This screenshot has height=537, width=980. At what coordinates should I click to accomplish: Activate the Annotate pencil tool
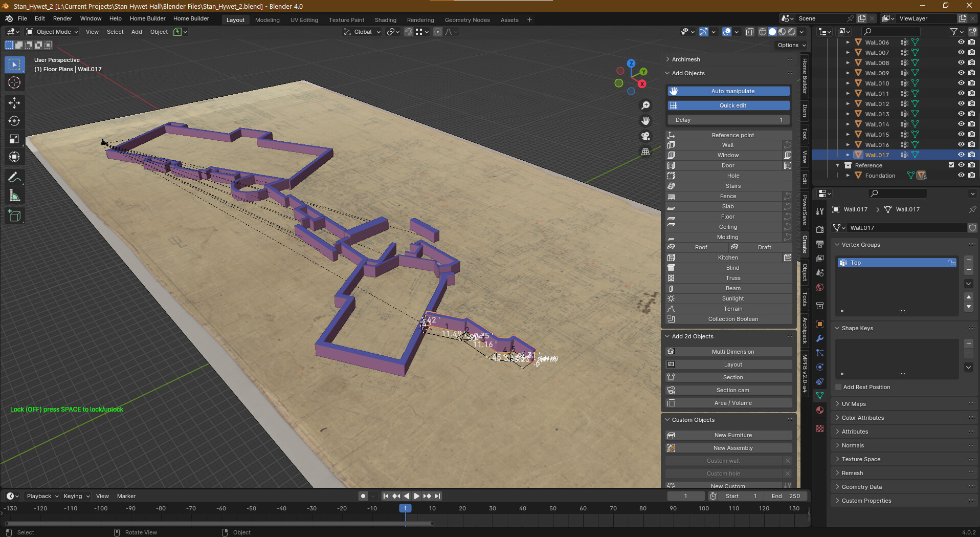[14, 178]
